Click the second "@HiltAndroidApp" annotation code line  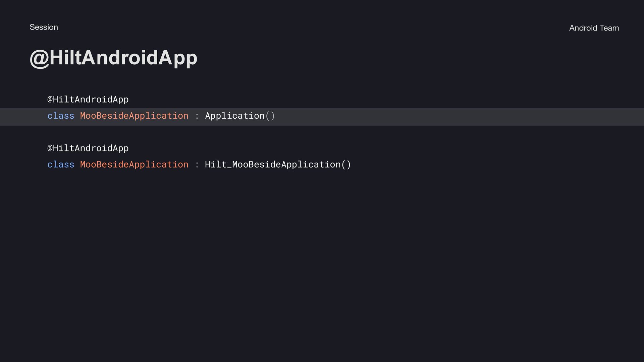pos(88,148)
